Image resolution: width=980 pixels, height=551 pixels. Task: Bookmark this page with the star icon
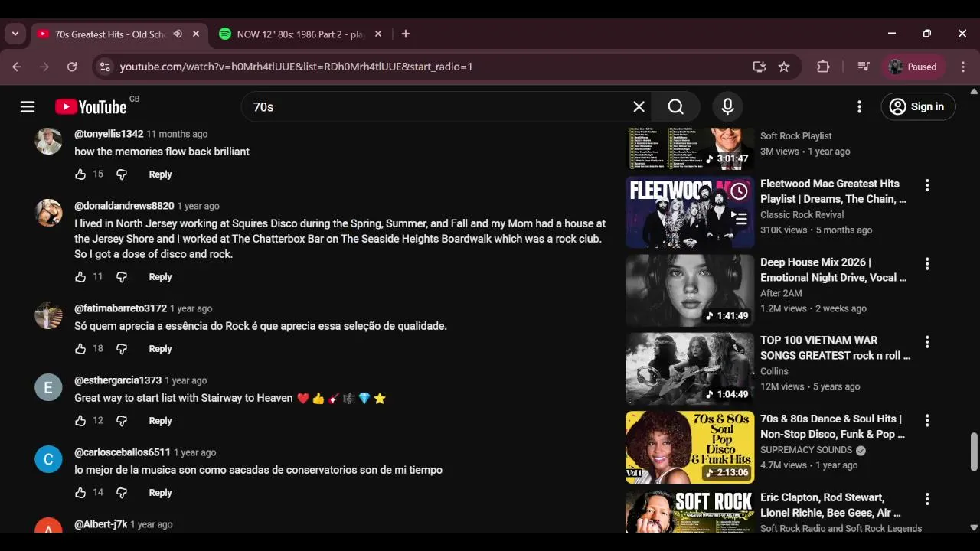pyautogui.click(x=784, y=67)
